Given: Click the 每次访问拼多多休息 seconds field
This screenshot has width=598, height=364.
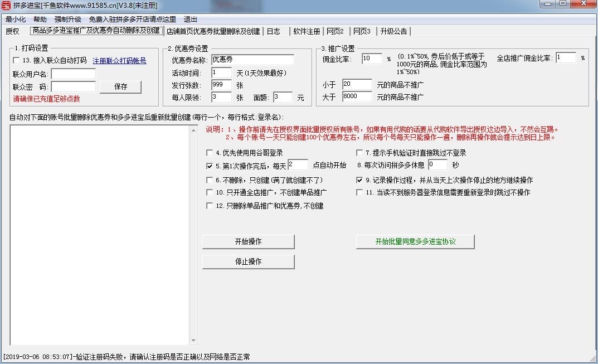Looking at the screenshot, I should [x=437, y=164].
